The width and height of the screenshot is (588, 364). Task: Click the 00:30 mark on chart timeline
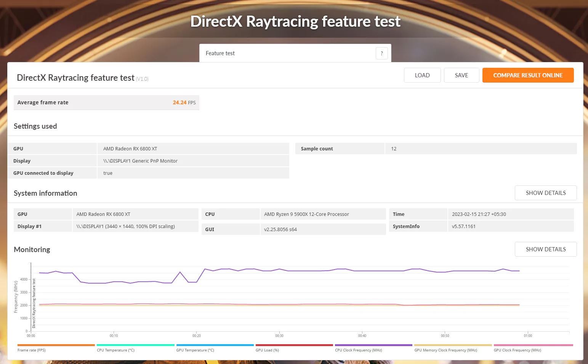279,335
